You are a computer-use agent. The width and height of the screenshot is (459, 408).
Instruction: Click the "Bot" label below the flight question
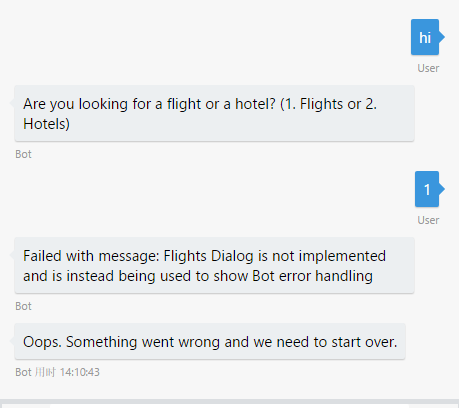[x=23, y=154]
